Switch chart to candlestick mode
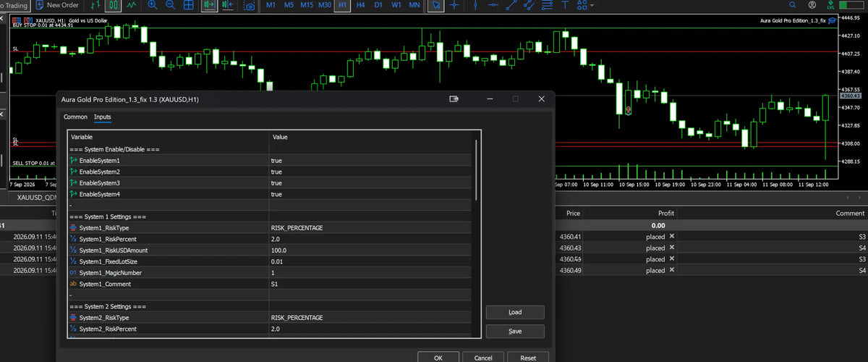The image size is (868, 362). click(x=114, y=5)
